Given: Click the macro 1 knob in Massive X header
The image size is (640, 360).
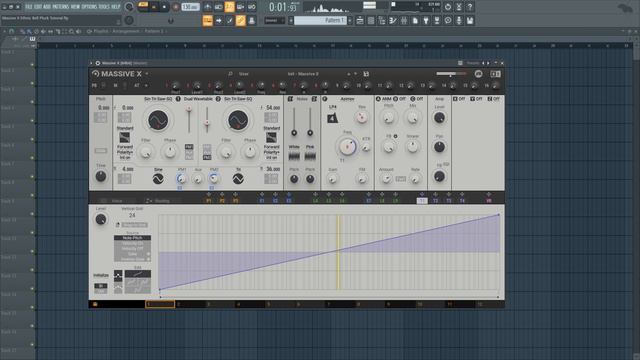Looking at the screenshot, I should coord(176,86).
